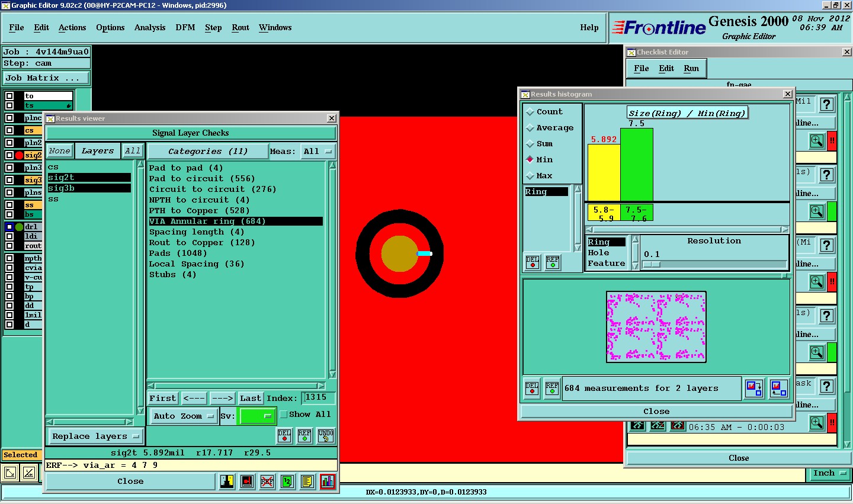This screenshot has height=504, width=853.
Task: Open the Auto Zoom dropdown
Action: click(184, 416)
